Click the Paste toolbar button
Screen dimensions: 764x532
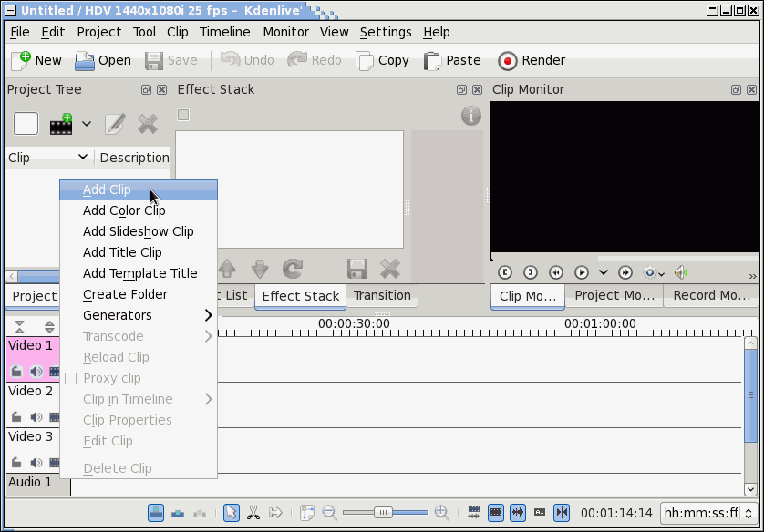452,60
